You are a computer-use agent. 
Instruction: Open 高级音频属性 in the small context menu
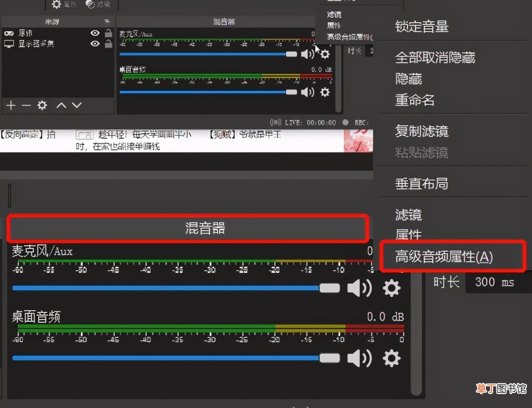pyautogui.click(x=349, y=37)
